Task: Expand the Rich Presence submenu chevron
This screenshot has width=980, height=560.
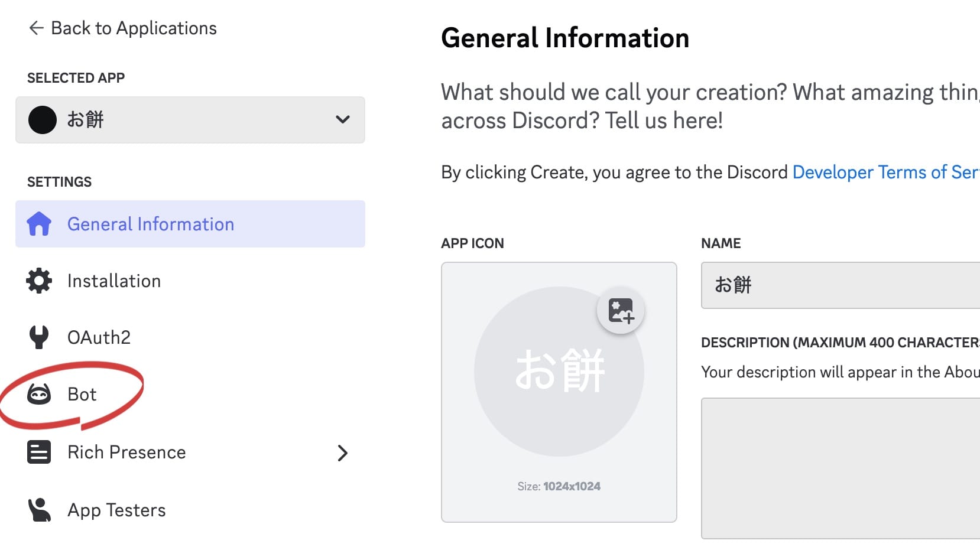Action: point(343,452)
